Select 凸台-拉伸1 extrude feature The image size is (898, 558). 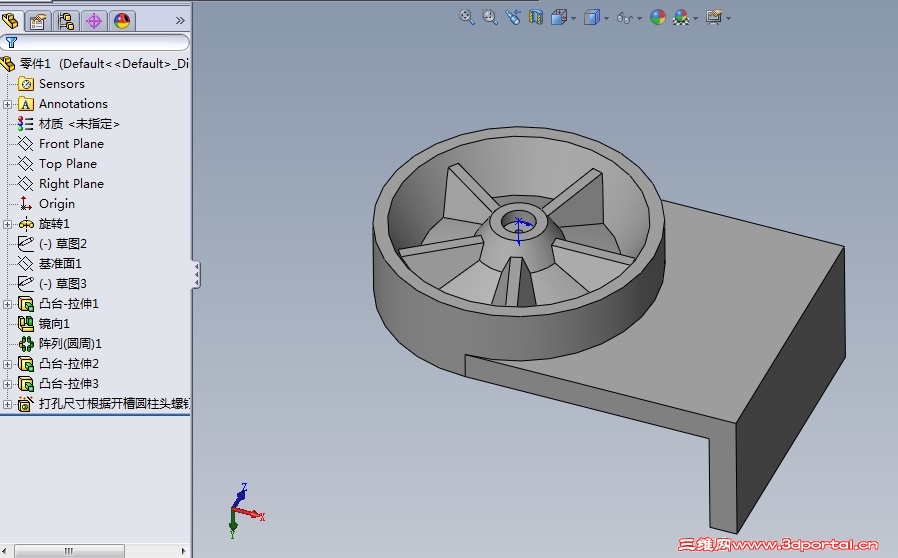tap(69, 304)
